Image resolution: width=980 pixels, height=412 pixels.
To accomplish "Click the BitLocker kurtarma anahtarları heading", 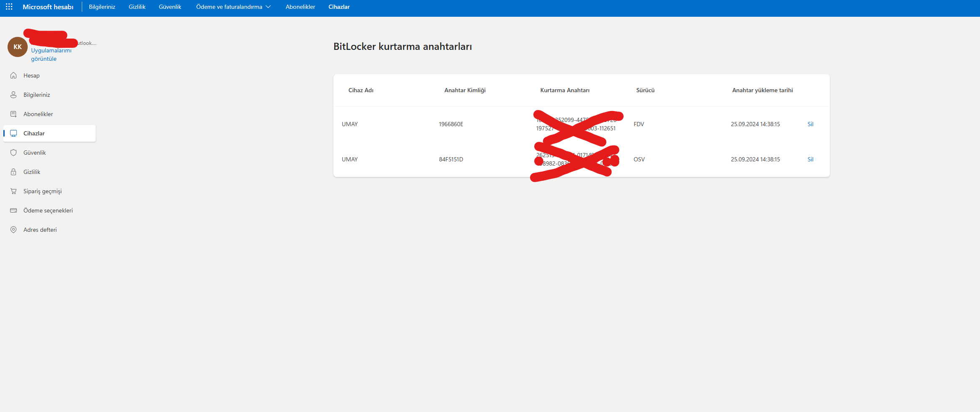I will coord(403,47).
